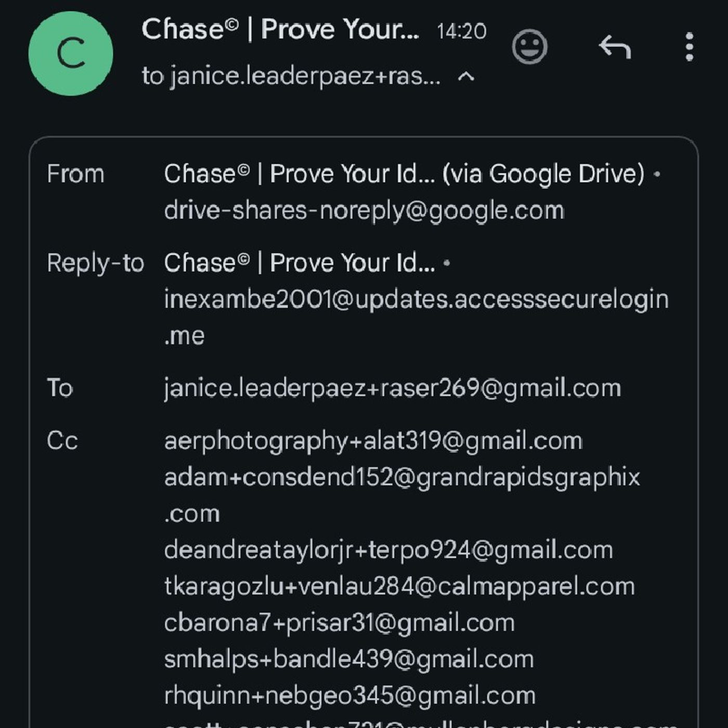728x728 pixels.
Task: Select drive-shares-noreply@google.com sender address
Action: [364, 211]
